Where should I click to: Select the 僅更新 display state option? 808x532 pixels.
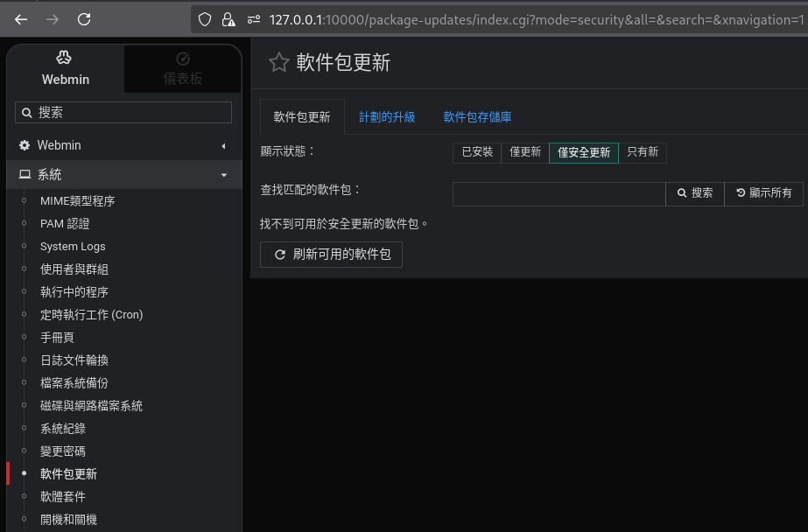point(525,152)
